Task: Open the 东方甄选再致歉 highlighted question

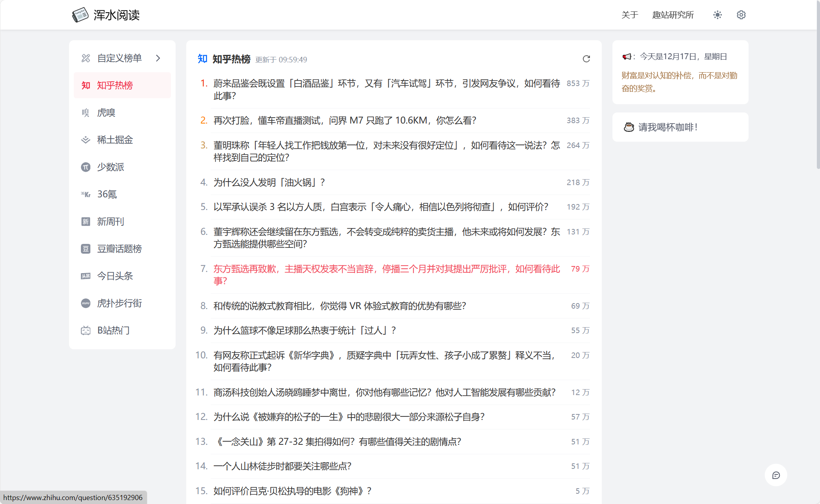Action: (386, 269)
